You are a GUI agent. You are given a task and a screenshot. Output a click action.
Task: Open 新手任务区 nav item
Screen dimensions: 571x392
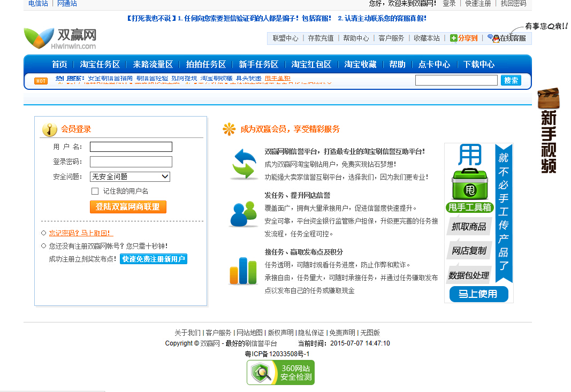[x=258, y=64]
